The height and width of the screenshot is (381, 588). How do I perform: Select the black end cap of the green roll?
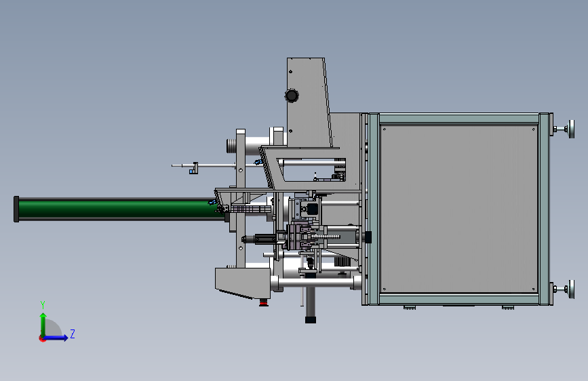tap(16, 209)
